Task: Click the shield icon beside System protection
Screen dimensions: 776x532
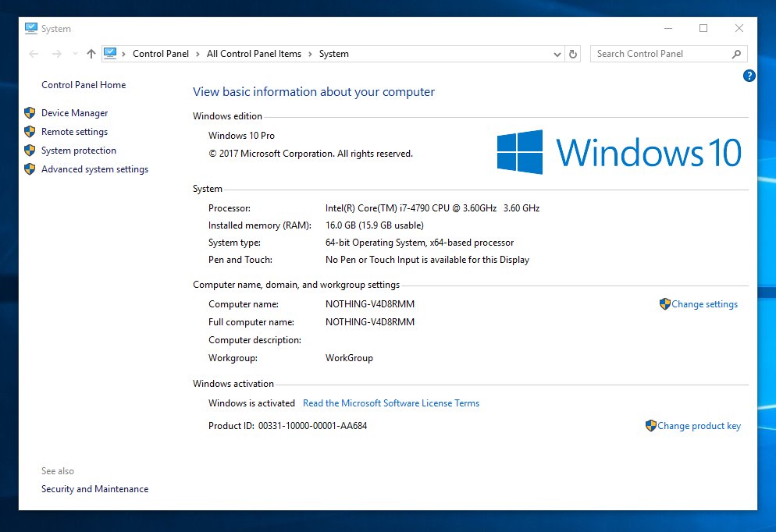Action: point(30,151)
